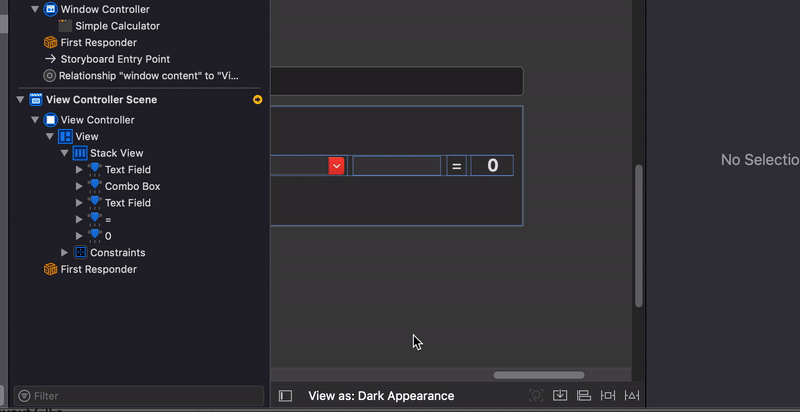
Task: Click the icon of the "0" outline row
Action: [95, 236]
